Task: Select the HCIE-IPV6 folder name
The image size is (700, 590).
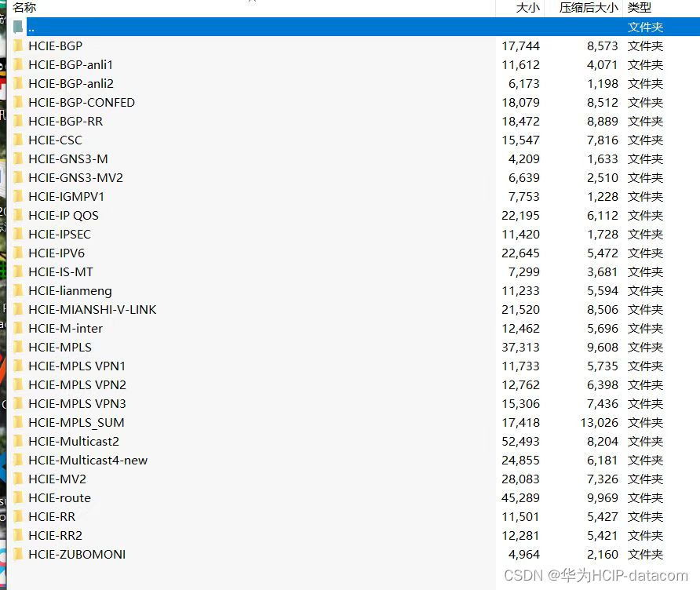Action: pos(57,253)
